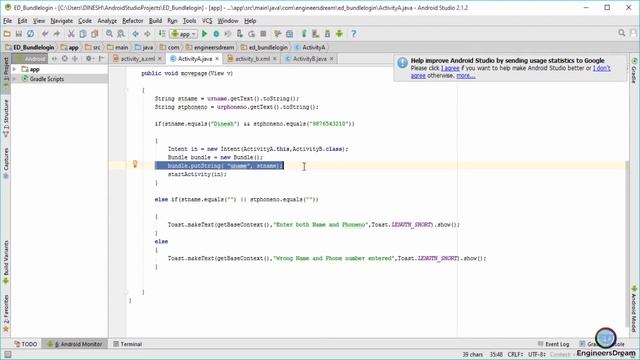The image size is (640, 360).
Task: Click the 'more...' link in notification
Action: pyautogui.click(x=466, y=76)
